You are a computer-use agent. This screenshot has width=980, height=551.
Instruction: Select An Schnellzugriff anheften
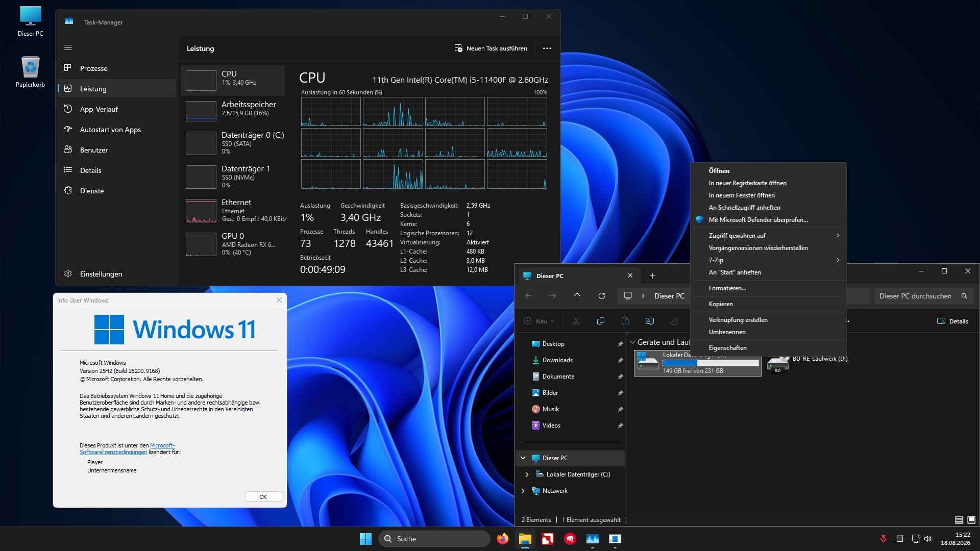[768, 208]
